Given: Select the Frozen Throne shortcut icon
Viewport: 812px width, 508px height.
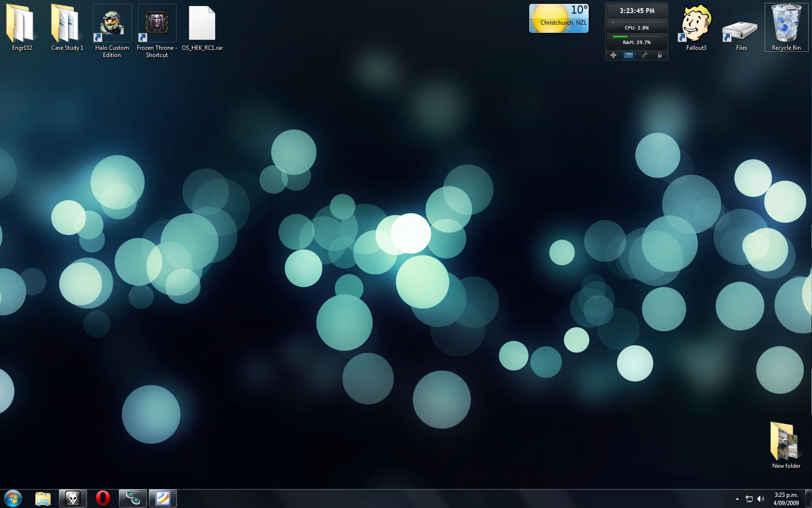Looking at the screenshot, I should [x=157, y=24].
